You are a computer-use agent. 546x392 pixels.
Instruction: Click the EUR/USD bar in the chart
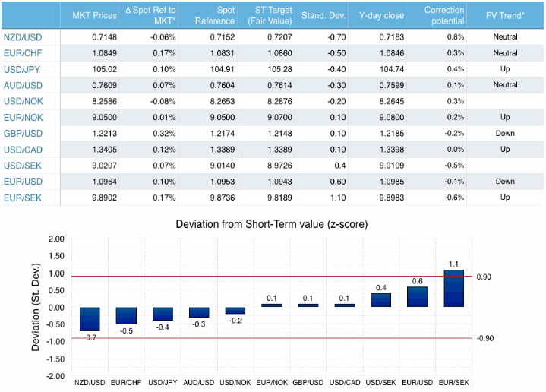417,296
